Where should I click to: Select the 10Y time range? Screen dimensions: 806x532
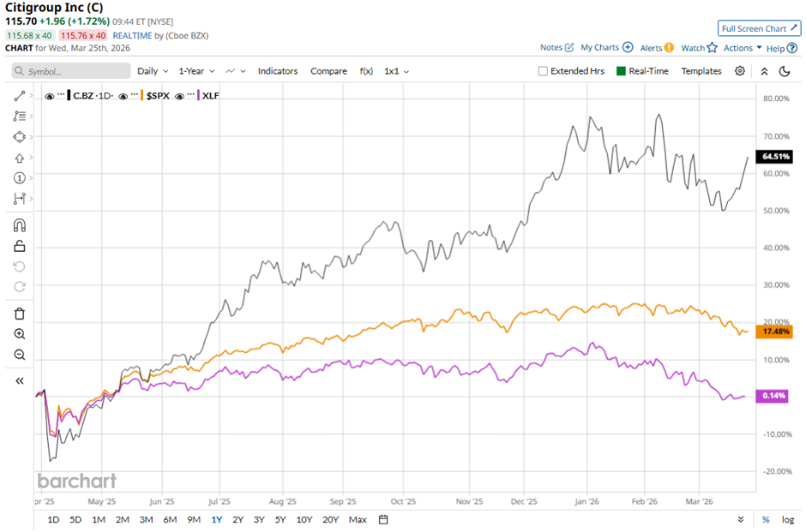[x=304, y=520]
